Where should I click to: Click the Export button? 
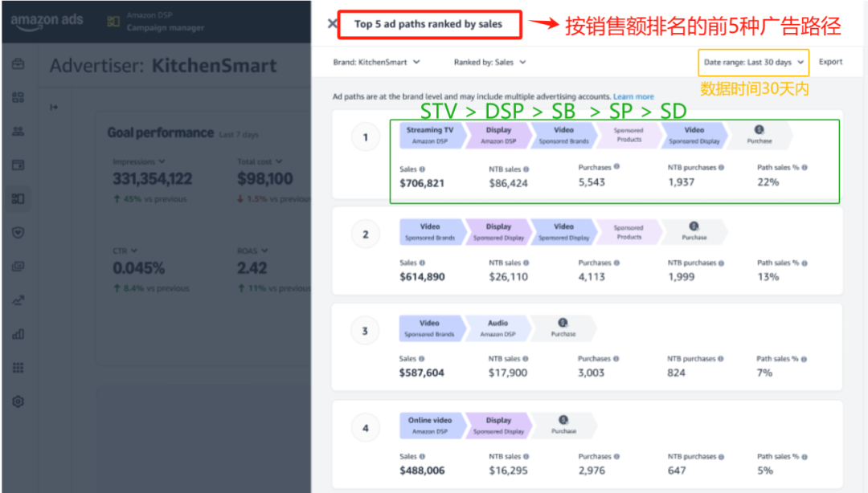pos(830,62)
